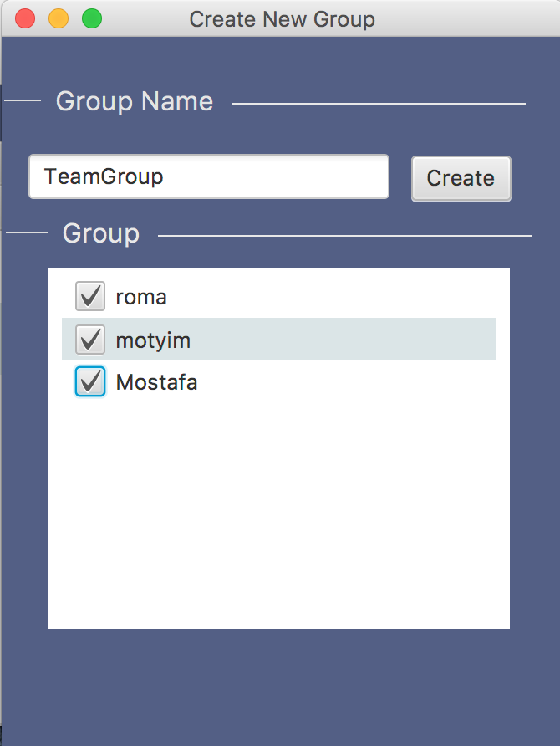The height and width of the screenshot is (746, 560).
Task: Click the divider line beside "Group" heading
Action: pyautogui.click(x=344, y=236)
